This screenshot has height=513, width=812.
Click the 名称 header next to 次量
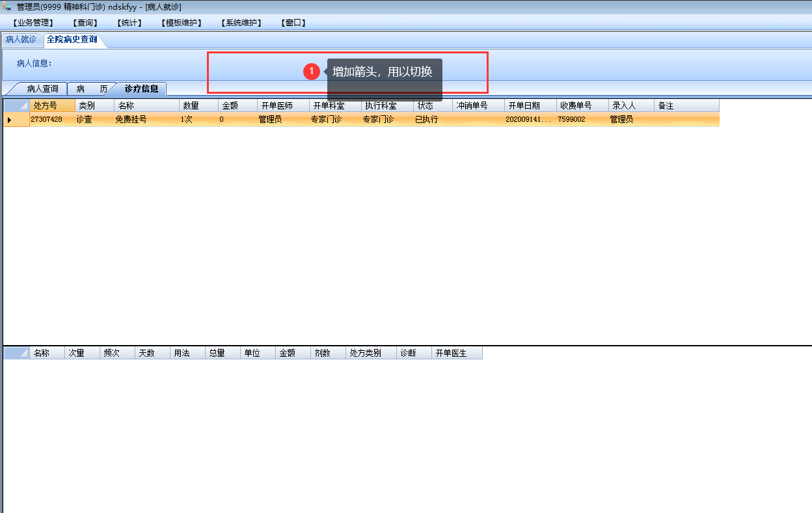pyautogui.click(x=47, y=353)
